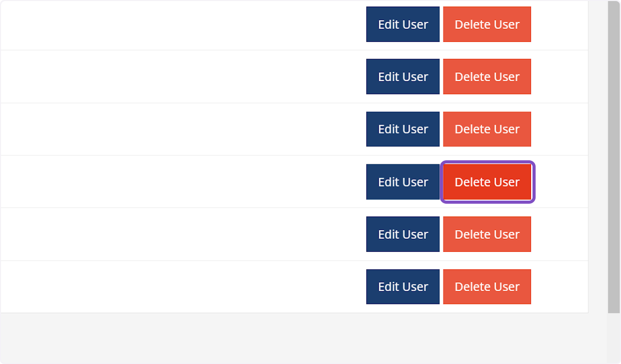Click the blank area of the first row
Screen dimensions: 621x364
(181, 24)
